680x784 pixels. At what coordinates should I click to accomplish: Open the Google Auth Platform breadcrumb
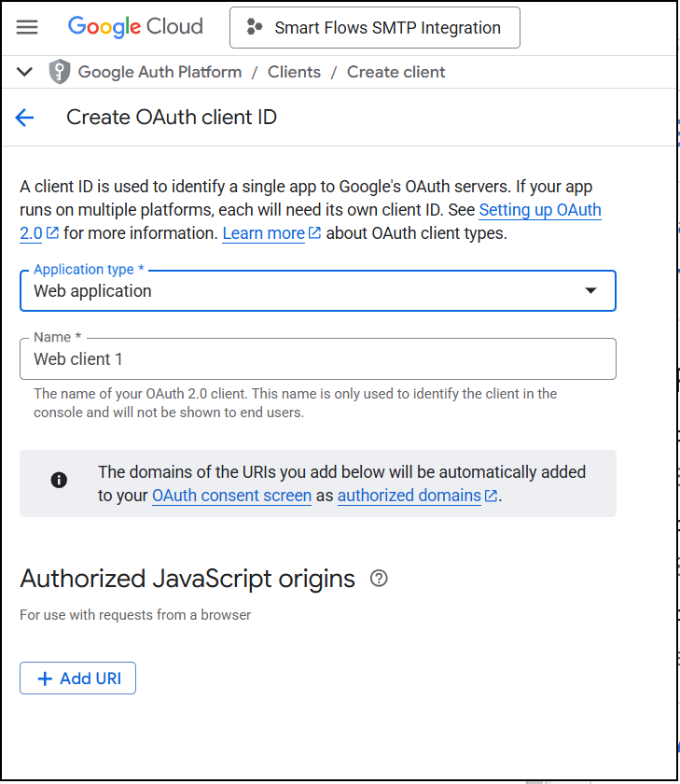[160, 72]
